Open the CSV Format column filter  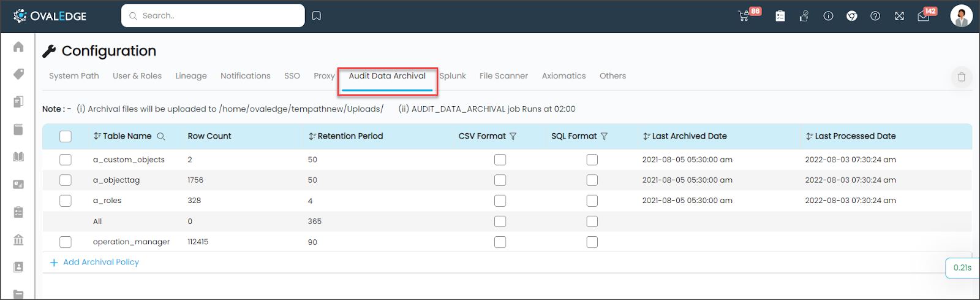click(513, 136)
